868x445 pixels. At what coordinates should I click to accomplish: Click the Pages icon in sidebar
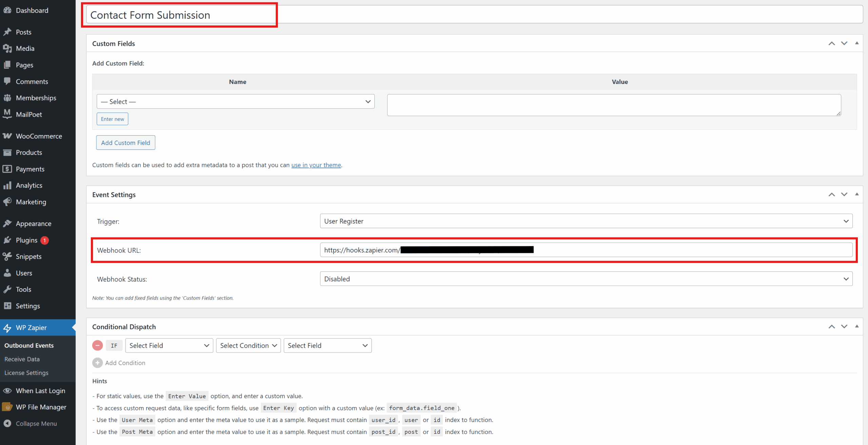pos(7,65)
